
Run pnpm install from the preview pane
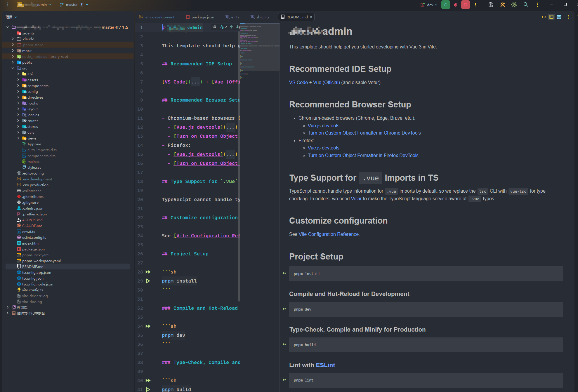[x=284, y=273]
